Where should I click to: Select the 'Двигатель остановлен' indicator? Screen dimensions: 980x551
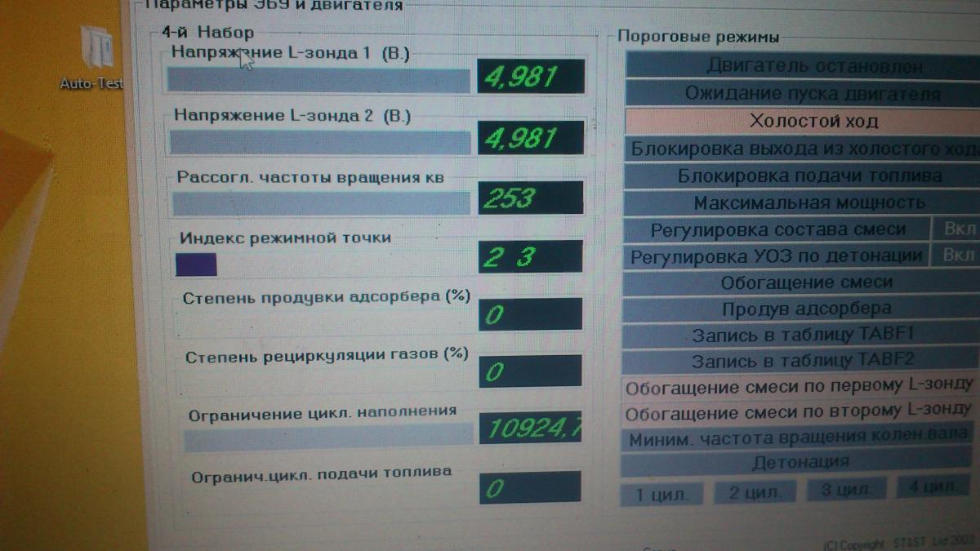(x=803, y=66)
